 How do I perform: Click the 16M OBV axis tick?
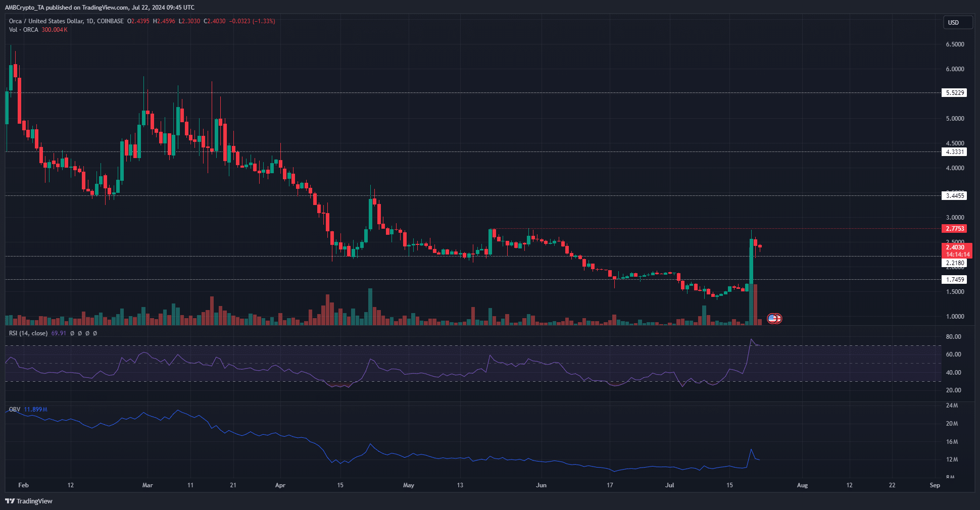pyautogui.click(x=952, y=442)
